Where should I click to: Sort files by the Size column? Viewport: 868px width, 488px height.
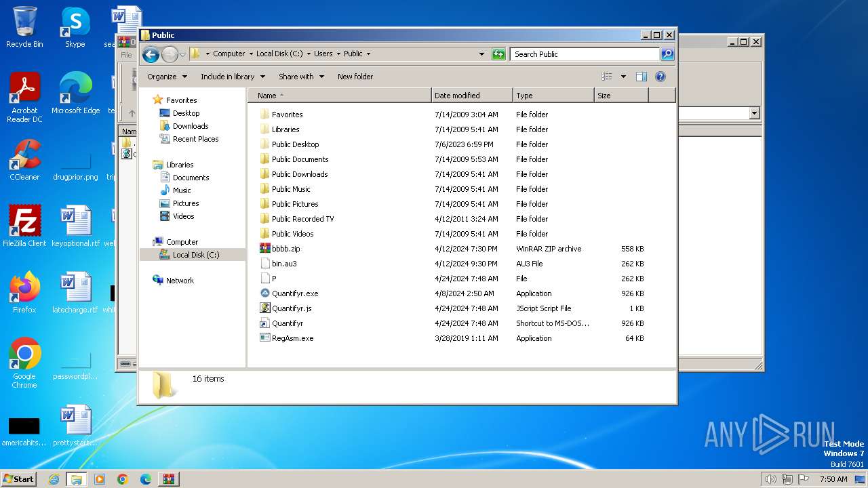pos(621,96)
